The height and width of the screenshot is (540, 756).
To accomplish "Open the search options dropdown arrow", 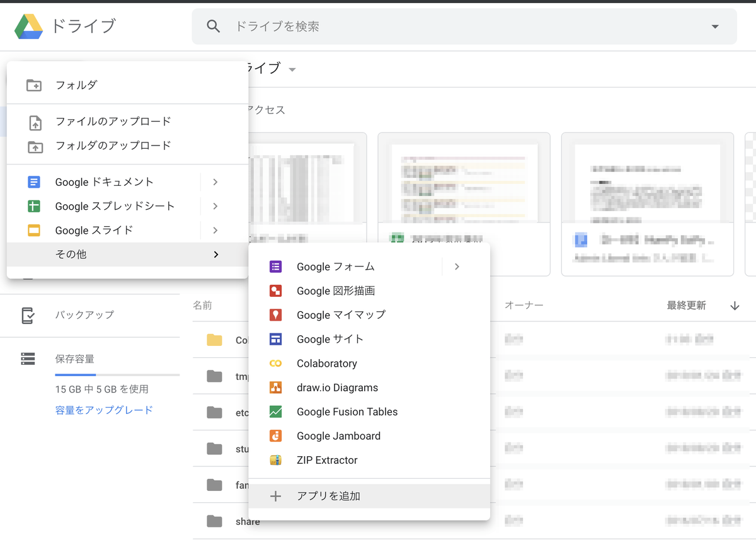I will coord(714,26).
